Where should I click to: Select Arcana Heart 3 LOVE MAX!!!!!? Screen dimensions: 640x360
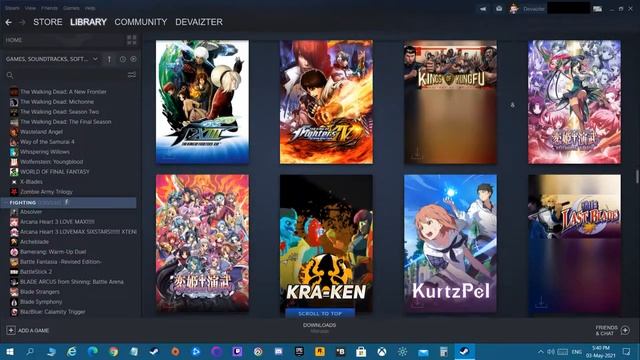click(57, 222)
